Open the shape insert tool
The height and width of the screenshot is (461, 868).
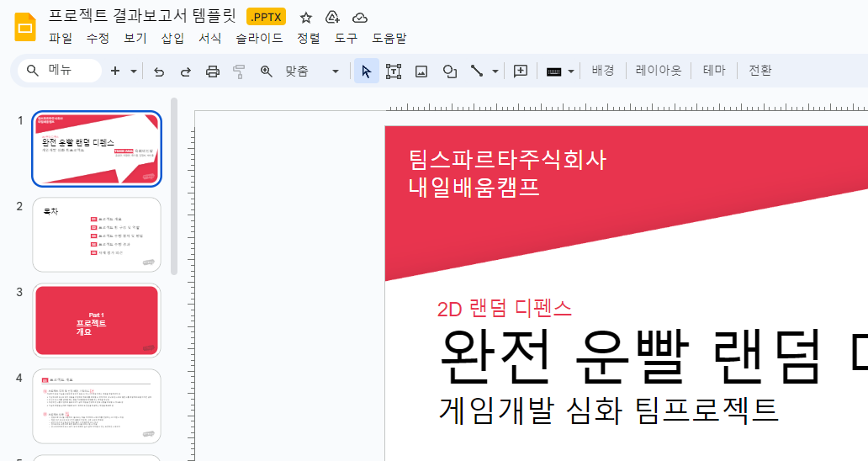[449, 72]
